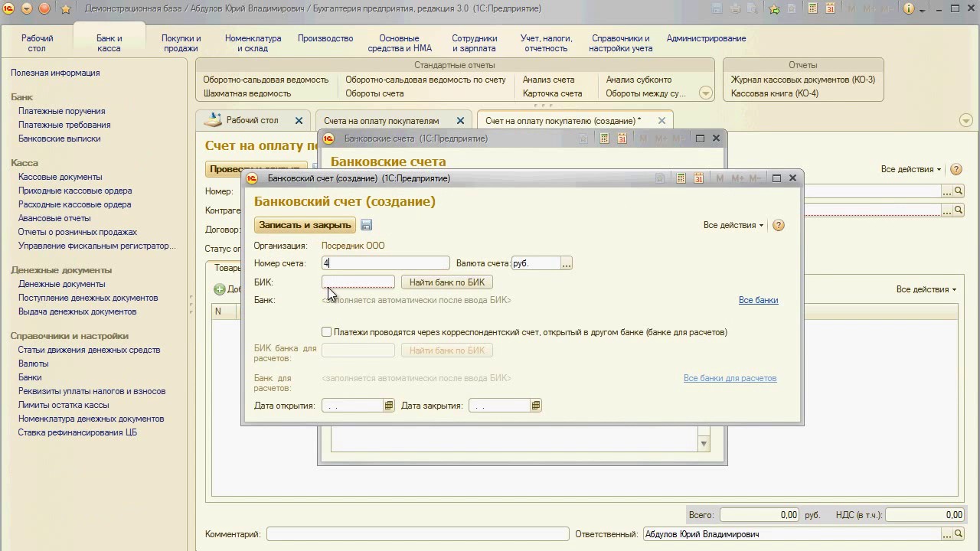This screenshot has height=551, width=980.
Task: Open Учет, налоги, отчетность section
Action: (x=546, y=43)
